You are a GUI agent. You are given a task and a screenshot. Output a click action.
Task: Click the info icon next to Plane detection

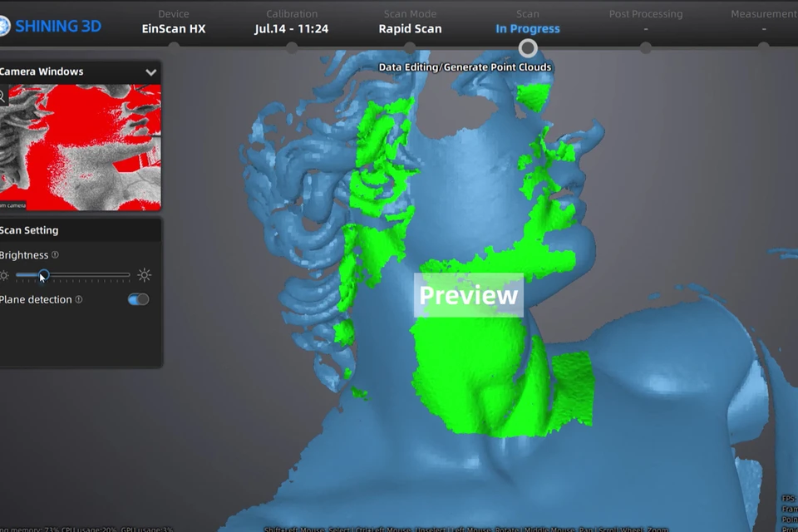(x=79, y=299)
